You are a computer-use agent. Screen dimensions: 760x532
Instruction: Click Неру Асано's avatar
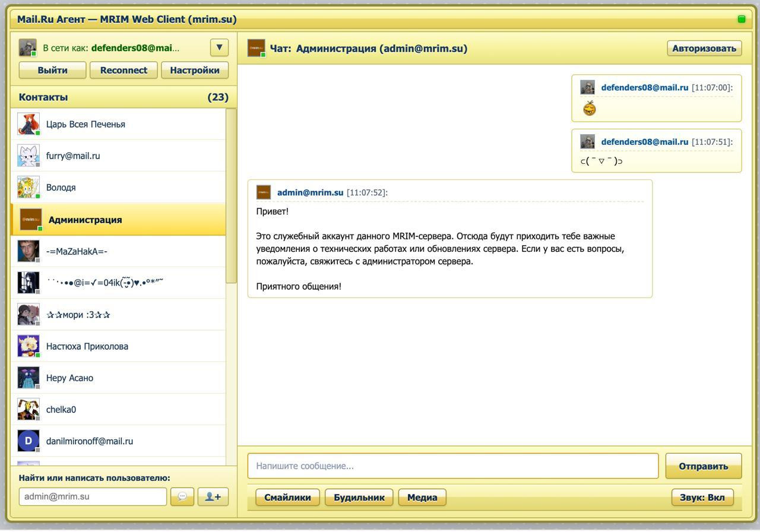coord(28,378)
